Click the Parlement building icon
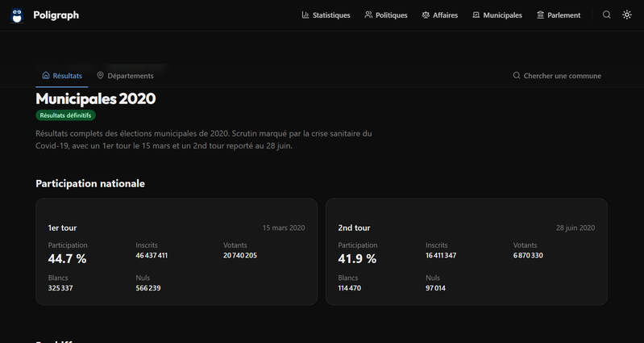Viewport: 644px width, 343px height. point(540,15)
